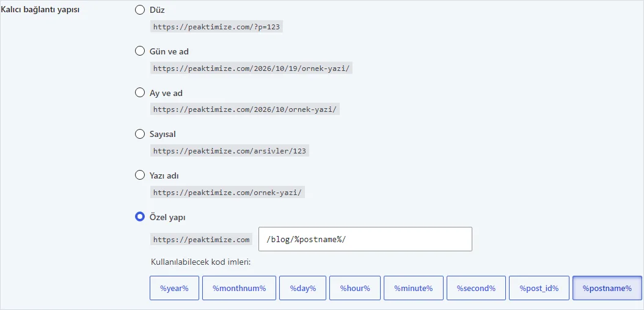Viewport: 644px width, 310px height.
Task: Add the %post_id% tag button
Action: [x=540, y=288]
